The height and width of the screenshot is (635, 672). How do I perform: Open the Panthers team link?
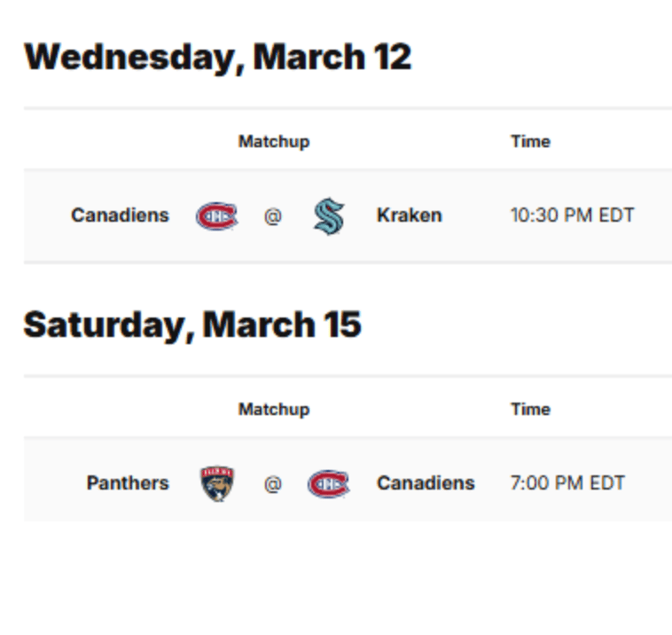pos(128,483)
